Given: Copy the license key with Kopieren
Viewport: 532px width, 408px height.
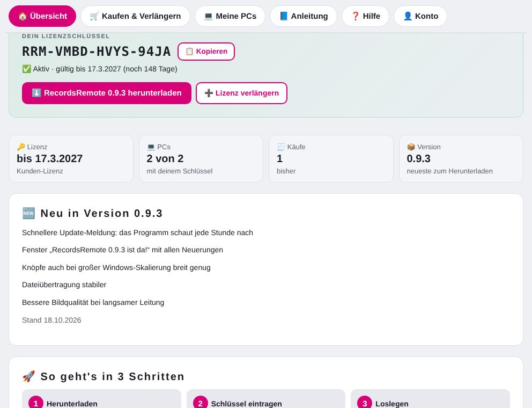Looking at the screenshot, I should [206, 52].
